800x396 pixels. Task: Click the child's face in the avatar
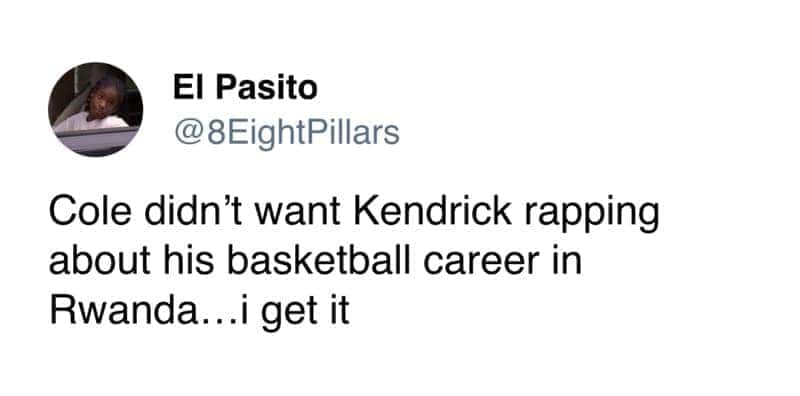click(x=104, y=102)
